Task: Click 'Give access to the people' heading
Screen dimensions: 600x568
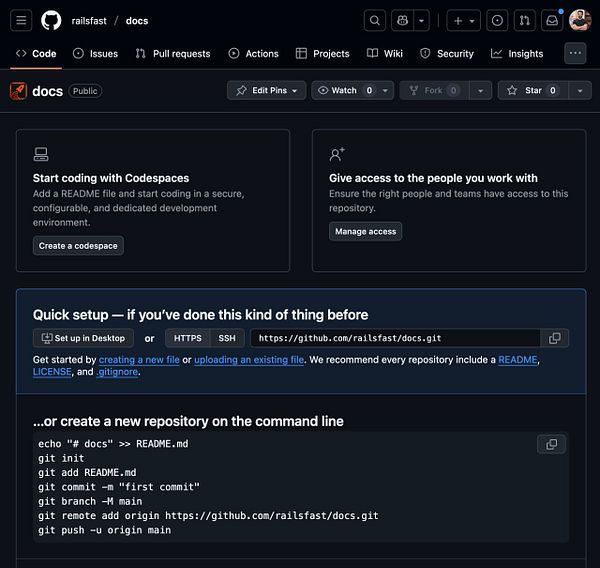Action: pyautogui.click(x=433, y=178)
